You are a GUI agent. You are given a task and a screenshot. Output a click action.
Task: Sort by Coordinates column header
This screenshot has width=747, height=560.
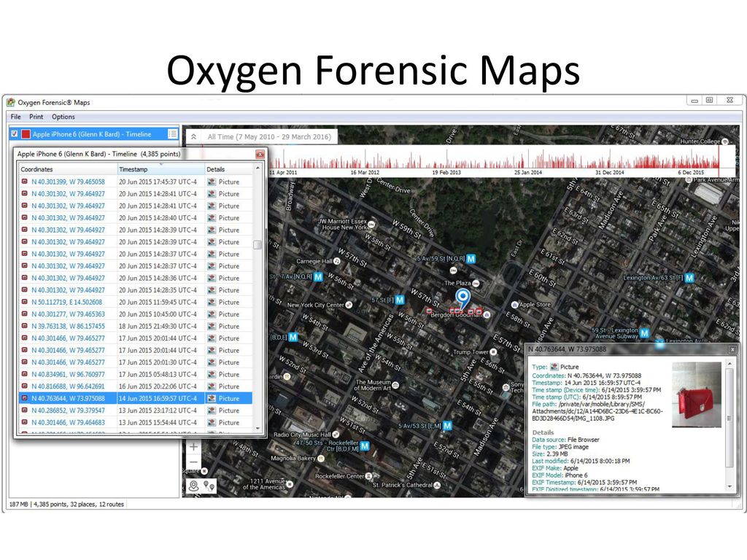pyautogui.click(x=68, y=169)
